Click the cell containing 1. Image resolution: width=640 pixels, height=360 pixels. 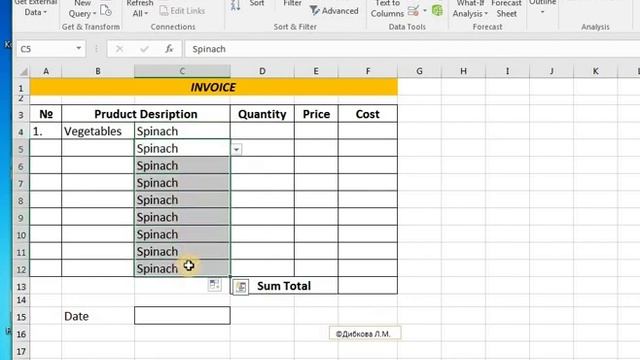coord(46,131)
